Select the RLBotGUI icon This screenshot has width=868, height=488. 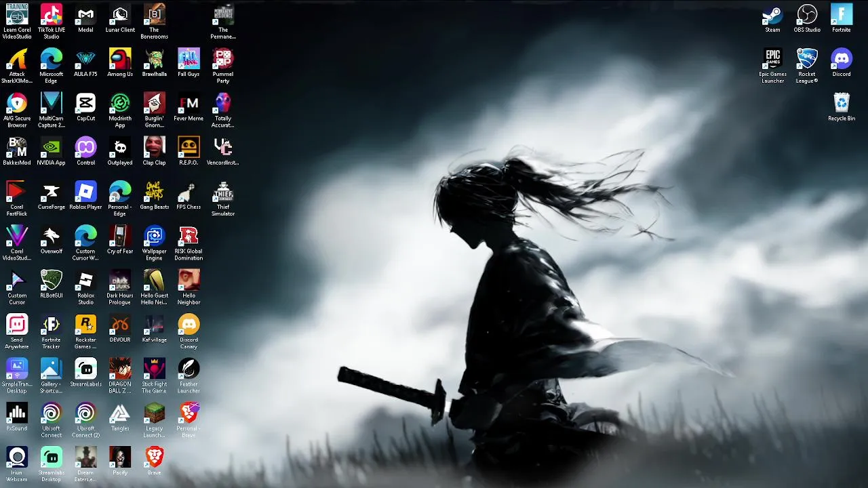click(x=52, y=285)
